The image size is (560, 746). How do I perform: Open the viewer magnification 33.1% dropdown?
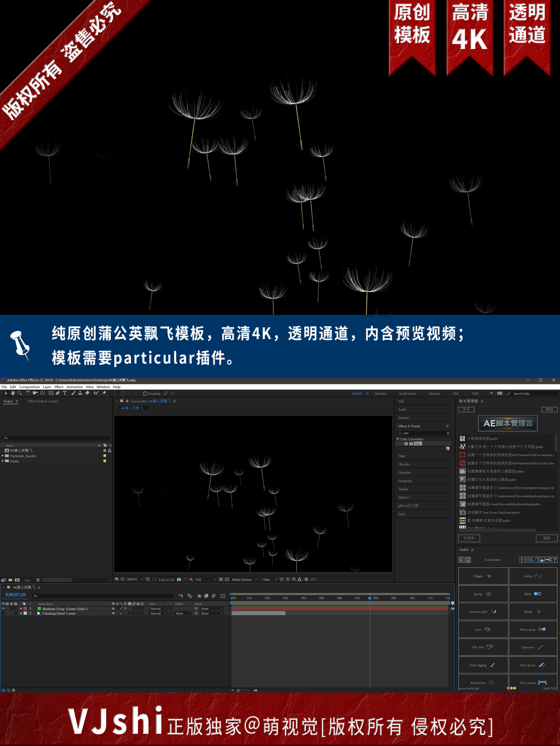point(135,579)
